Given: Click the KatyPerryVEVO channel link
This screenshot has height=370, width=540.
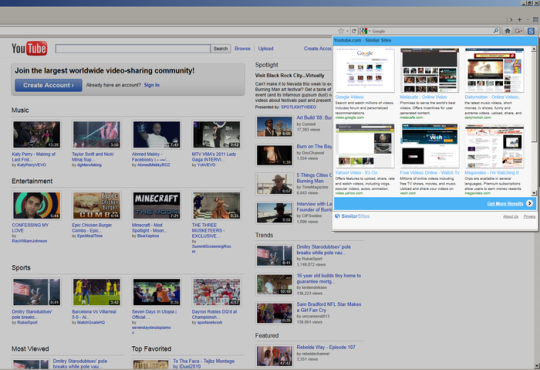Looking at the screenshot, I should [x=31, y=165].
